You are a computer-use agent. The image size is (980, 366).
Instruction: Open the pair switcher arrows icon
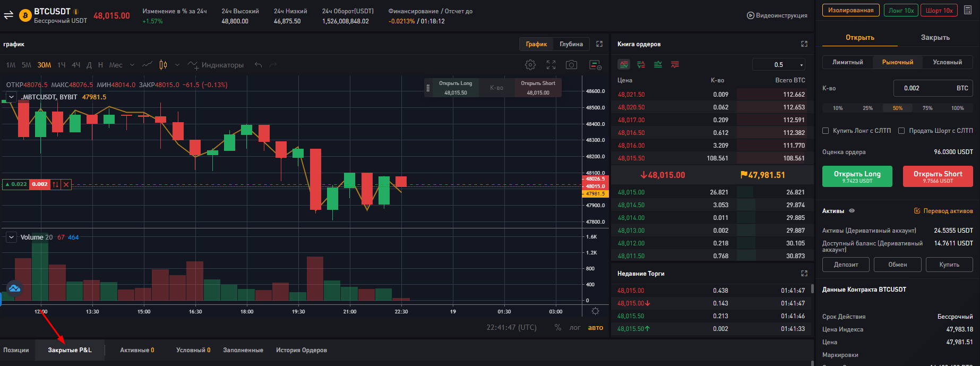[8, 15]
